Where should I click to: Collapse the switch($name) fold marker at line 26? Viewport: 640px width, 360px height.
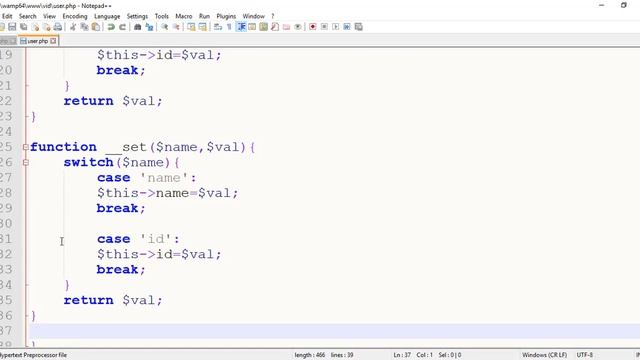click(25, 162)
